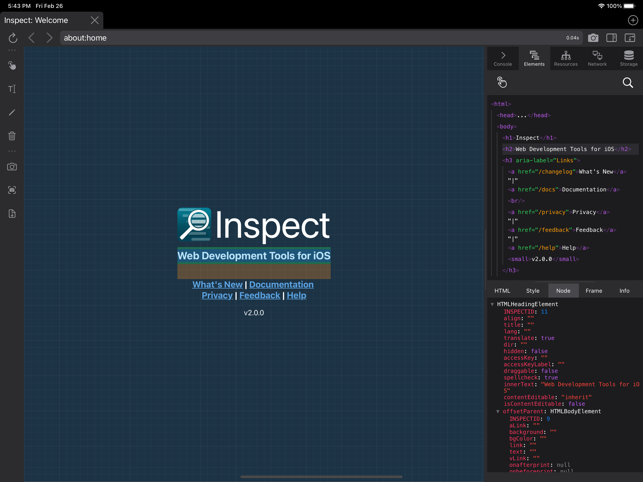Toggle the side panel layout icon
The width and height of the screenshot is (643, 482).
611,38
